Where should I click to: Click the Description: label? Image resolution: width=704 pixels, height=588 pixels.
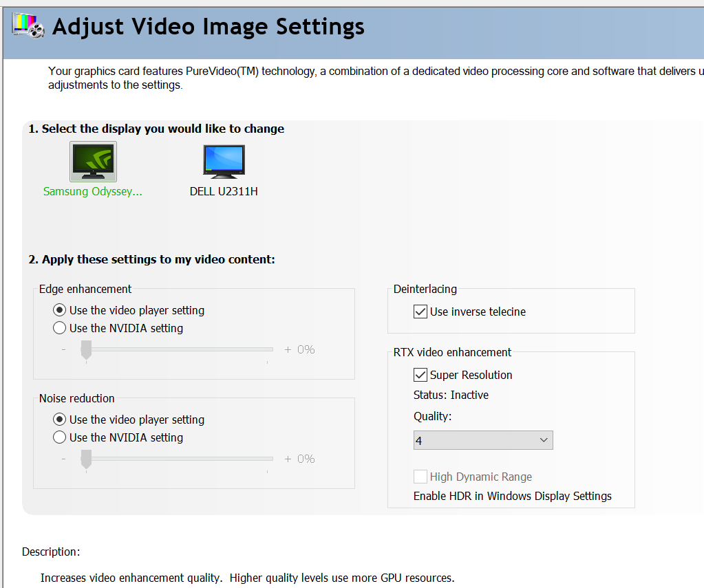point(51,552)
